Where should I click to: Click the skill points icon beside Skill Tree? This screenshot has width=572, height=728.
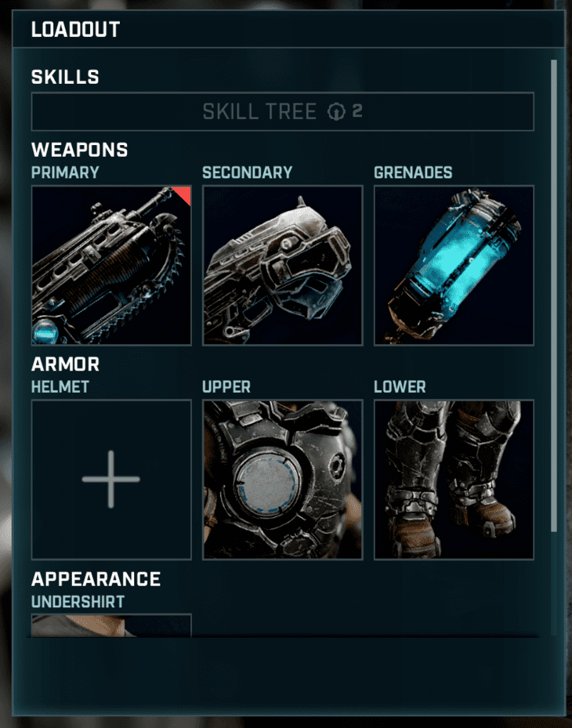coord(336,111)
